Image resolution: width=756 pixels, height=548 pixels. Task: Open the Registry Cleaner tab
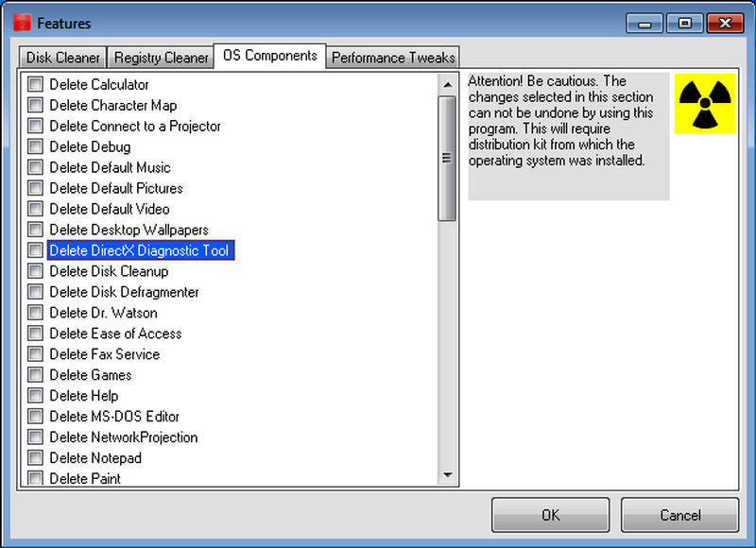161,57
